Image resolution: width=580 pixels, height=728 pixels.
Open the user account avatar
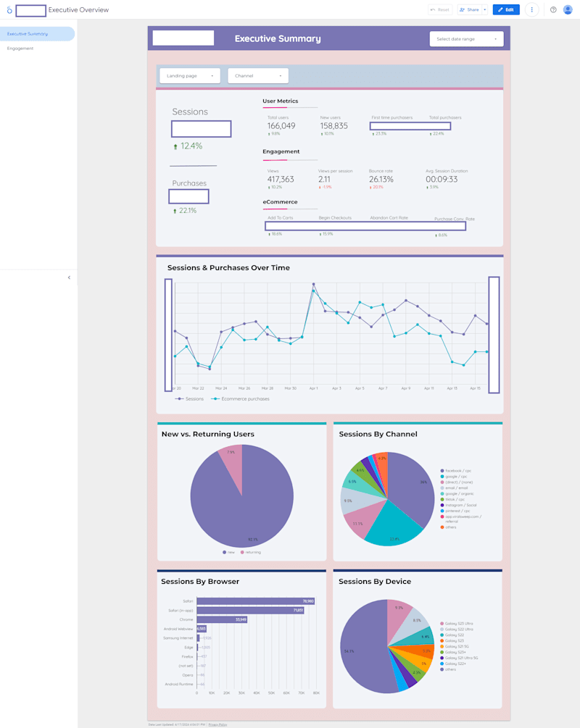pyautogui.click(x=568, y=9)
